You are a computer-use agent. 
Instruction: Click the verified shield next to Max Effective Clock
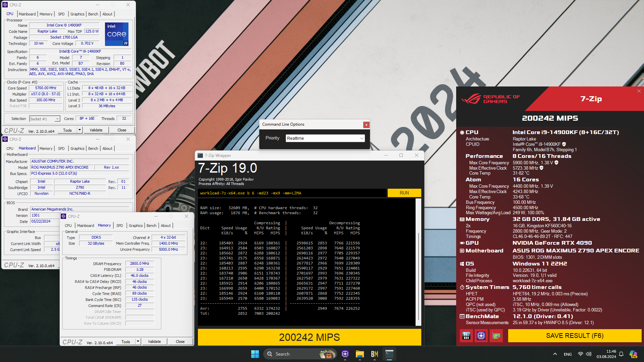541,168
